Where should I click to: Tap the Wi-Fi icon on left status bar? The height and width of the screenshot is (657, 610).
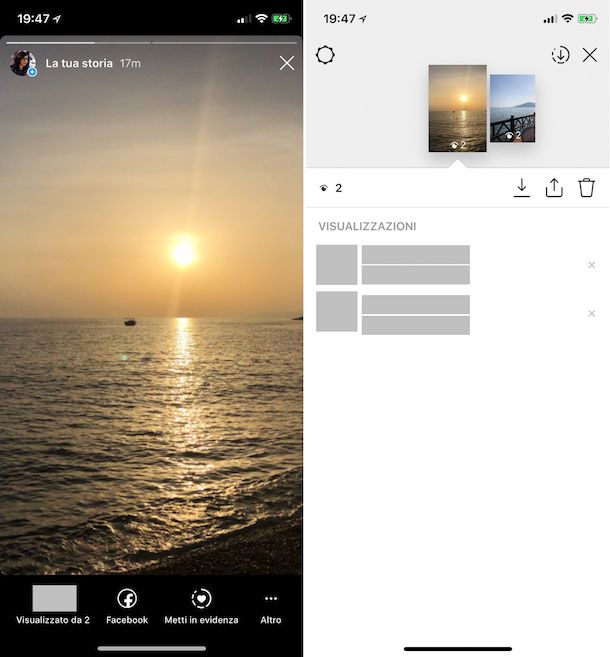261,18
